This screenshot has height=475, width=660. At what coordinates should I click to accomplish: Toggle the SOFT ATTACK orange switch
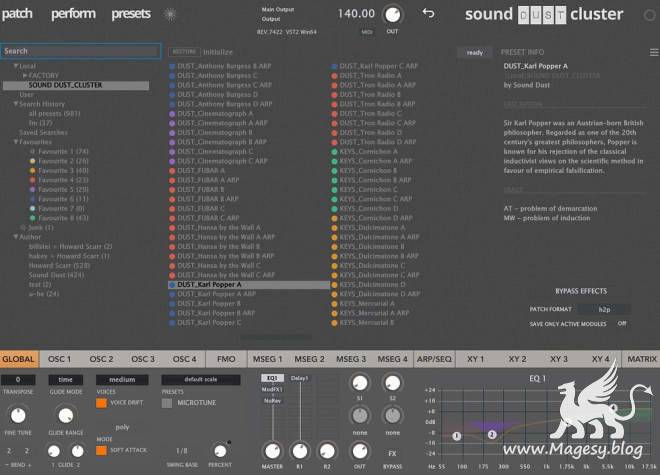(101, 450)
